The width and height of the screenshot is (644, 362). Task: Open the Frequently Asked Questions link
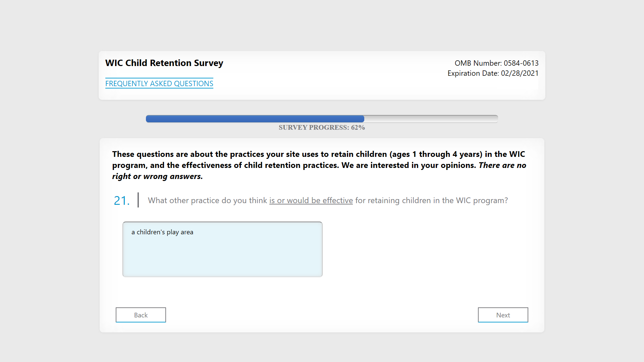coord(159,83)
